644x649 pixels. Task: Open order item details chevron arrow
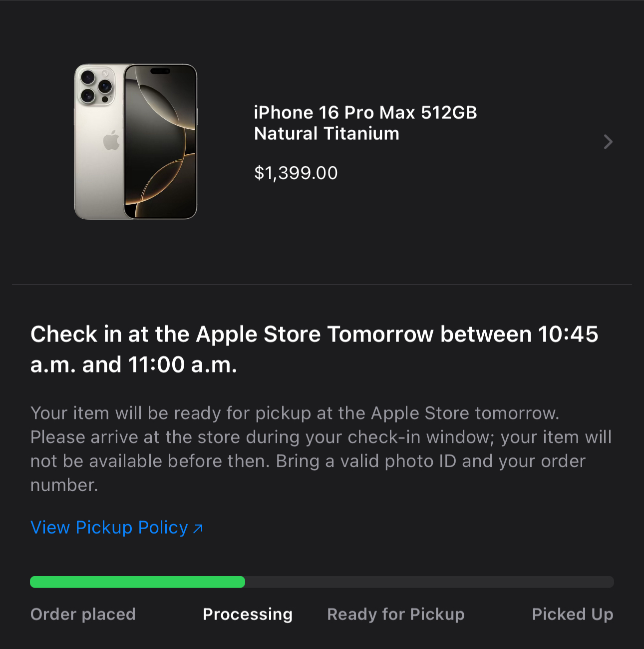(x=608, y=142)
